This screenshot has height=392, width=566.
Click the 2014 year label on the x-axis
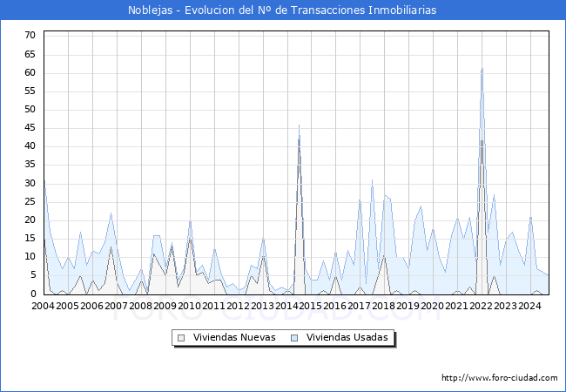(286, 306)
